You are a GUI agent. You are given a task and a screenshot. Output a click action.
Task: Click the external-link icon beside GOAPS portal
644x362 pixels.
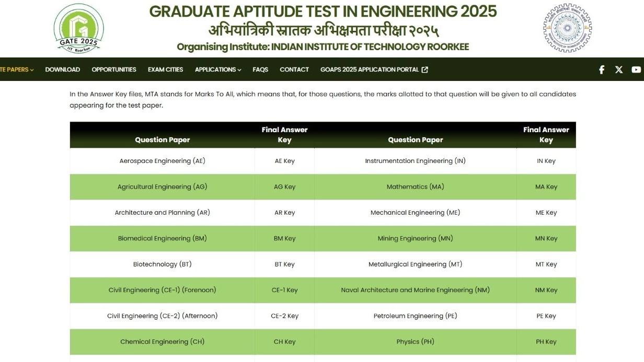(424, 69)
